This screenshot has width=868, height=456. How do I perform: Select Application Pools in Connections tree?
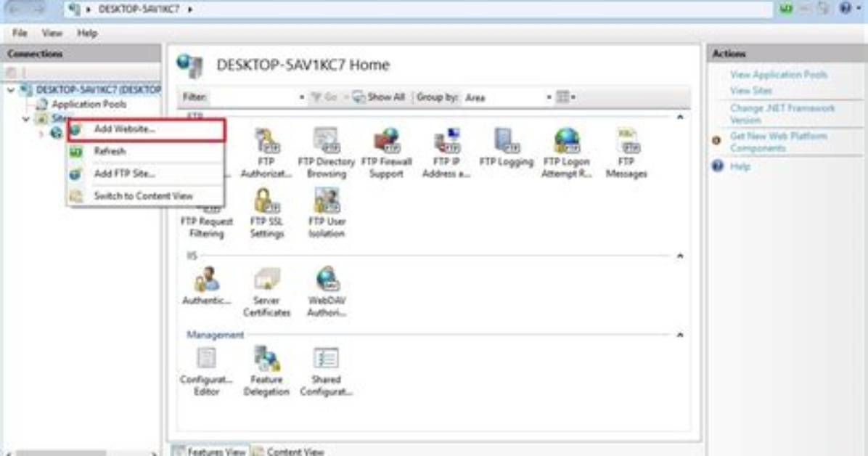point(89,104)
